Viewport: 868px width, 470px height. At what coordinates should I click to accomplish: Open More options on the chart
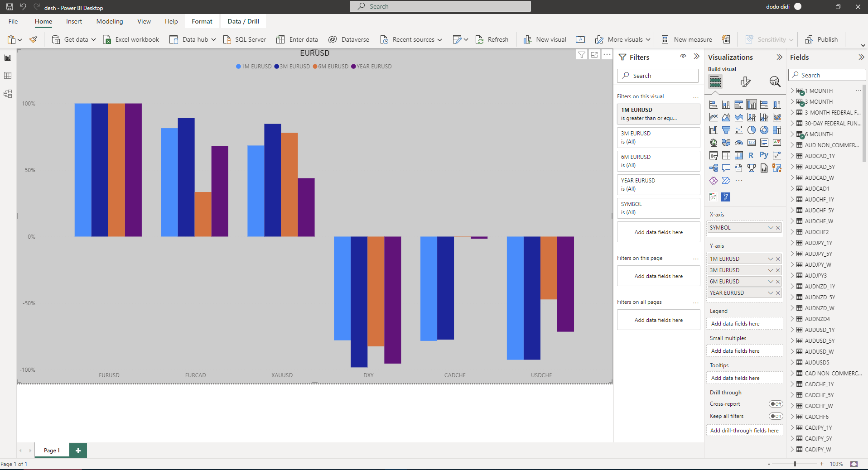point(607,55)
